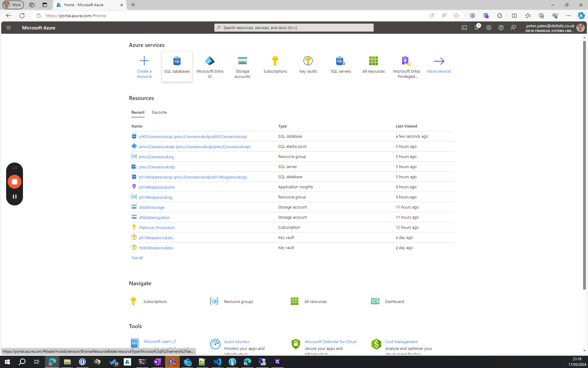Open Visual Studio Code from taskbar

[x=217, y=362]
